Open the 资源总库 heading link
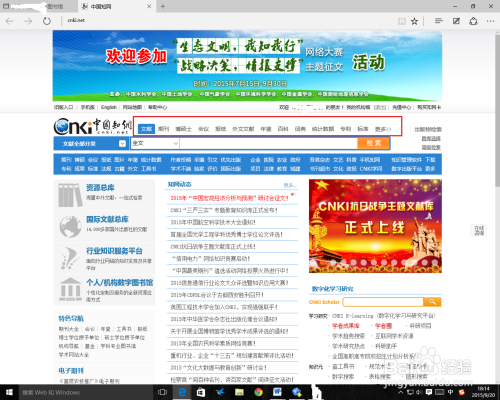The width and height of the screenshot is (500, 400). [x=100, y=188]
